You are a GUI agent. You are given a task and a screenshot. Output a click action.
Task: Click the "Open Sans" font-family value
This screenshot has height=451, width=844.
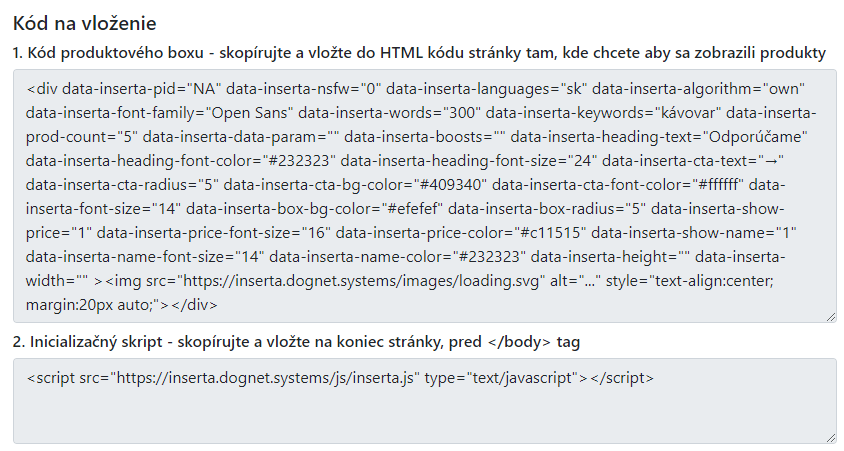[x=244, y=110]
